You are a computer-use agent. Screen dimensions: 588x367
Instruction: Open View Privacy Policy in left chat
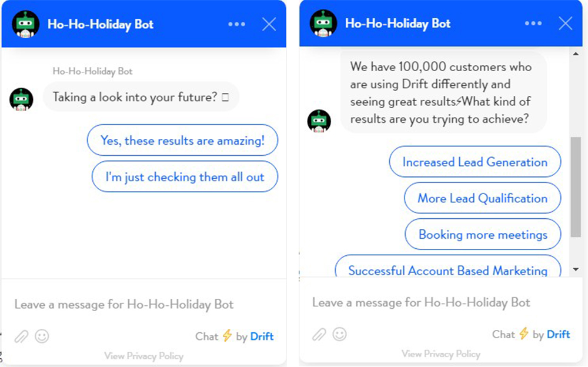143,356
